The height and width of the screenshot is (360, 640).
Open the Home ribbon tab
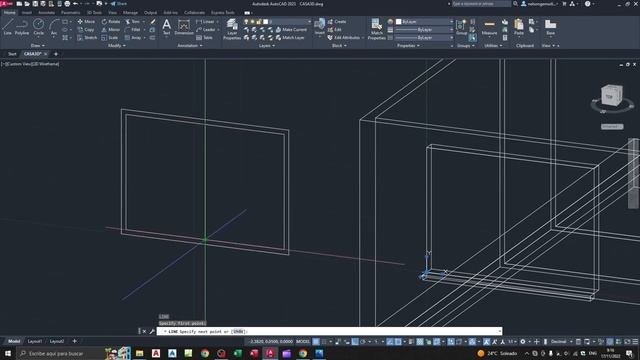9,13
